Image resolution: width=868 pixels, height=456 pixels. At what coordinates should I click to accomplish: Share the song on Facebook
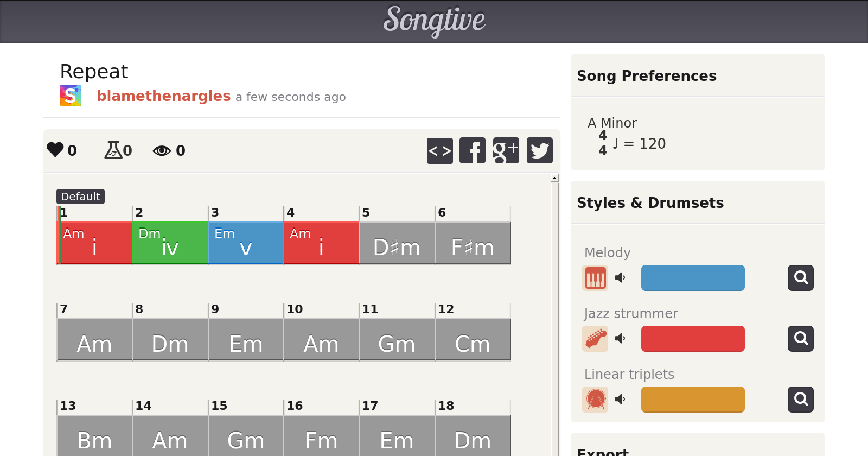[x=473, y=150]
